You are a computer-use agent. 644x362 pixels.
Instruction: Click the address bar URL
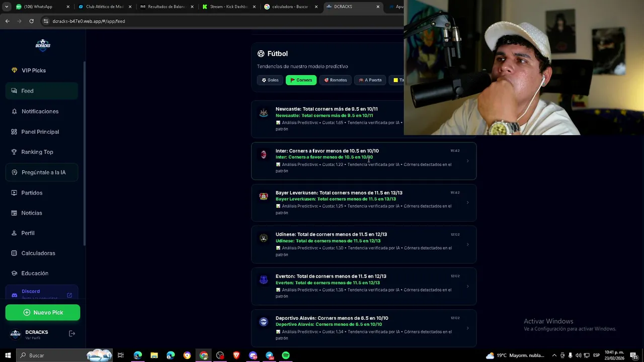click(89, 21)
